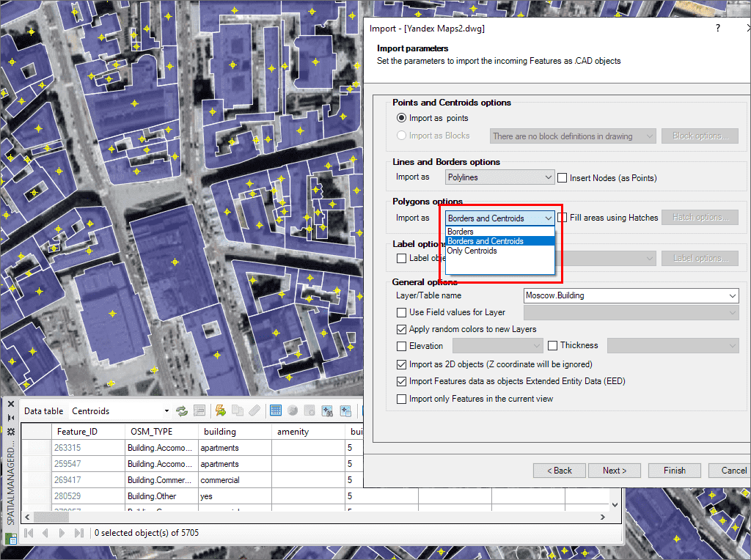Go to next record in data table
Image resolution: width=751 pixels, height=560 pixels.
click(x=62, y=533)
